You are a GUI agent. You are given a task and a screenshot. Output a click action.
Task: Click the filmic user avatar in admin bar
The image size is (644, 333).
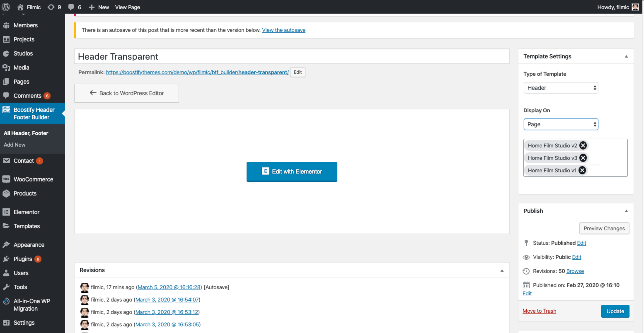(635, 7)
